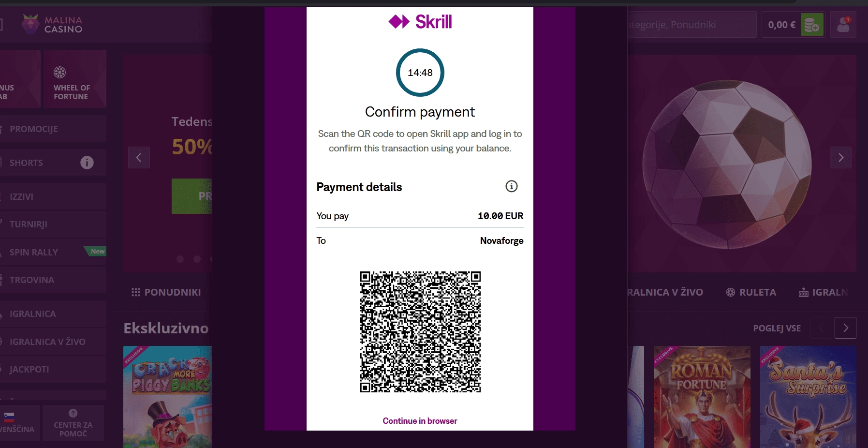Click the search field for categories and providers
Viewport: 868px width, 448px height.
691,25
